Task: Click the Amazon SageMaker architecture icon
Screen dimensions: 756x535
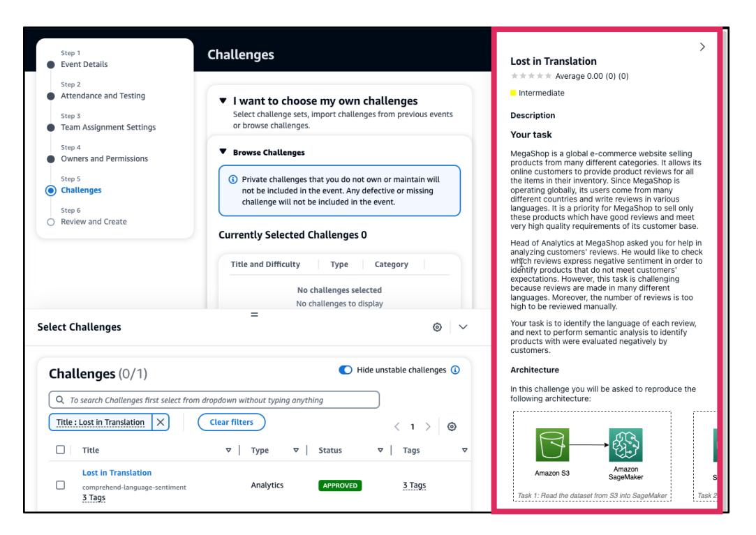Action: point(625,445)
